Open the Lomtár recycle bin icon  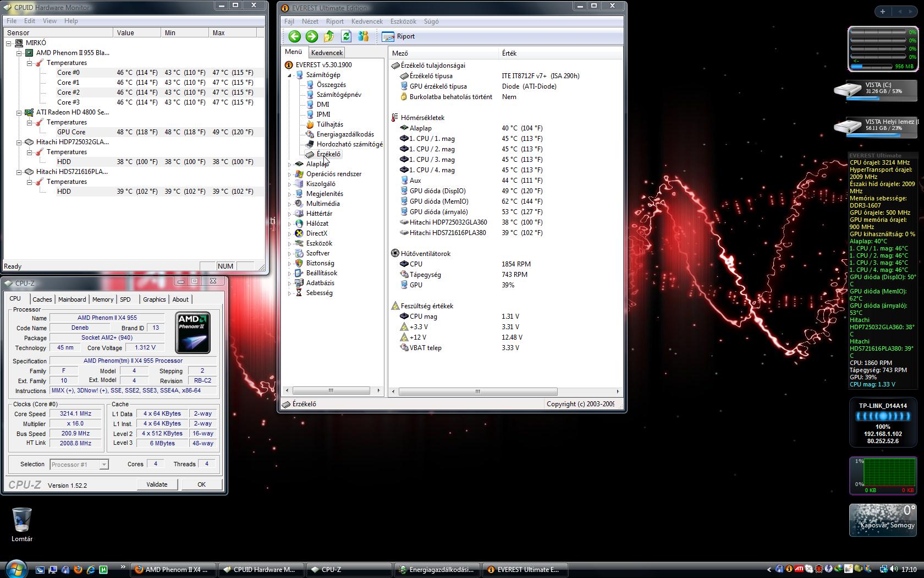point(22,525)
